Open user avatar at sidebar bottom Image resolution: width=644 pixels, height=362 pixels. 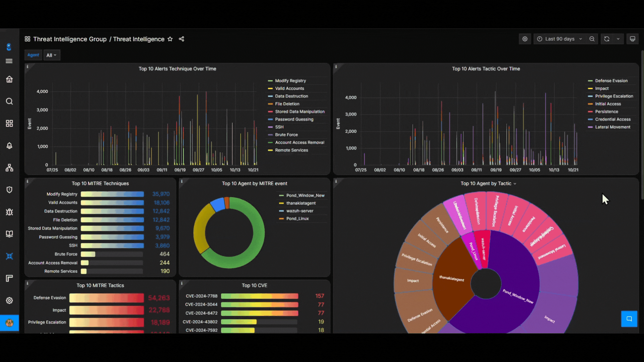(9, 323)
